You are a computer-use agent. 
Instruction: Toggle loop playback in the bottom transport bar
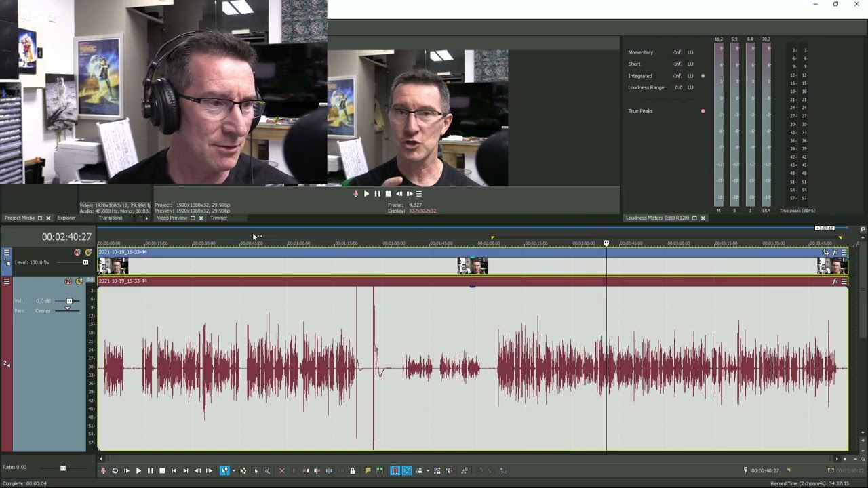coord(115,470)
